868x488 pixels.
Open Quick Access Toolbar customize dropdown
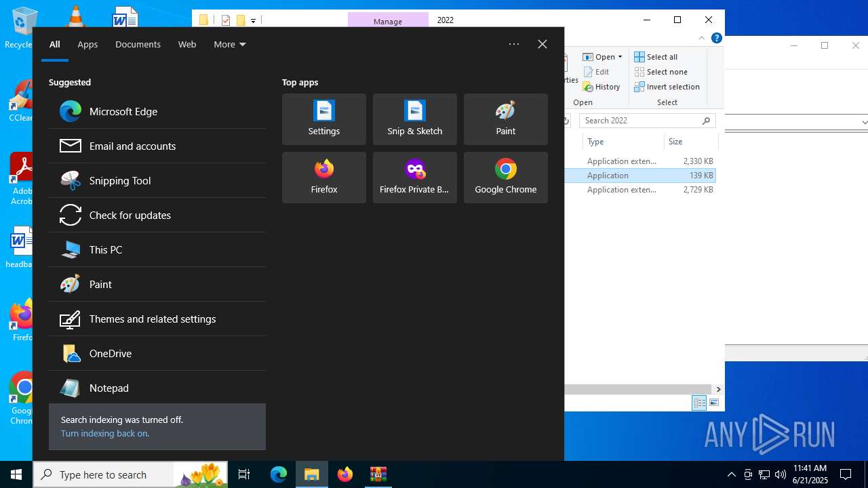[x=253, y=21]
